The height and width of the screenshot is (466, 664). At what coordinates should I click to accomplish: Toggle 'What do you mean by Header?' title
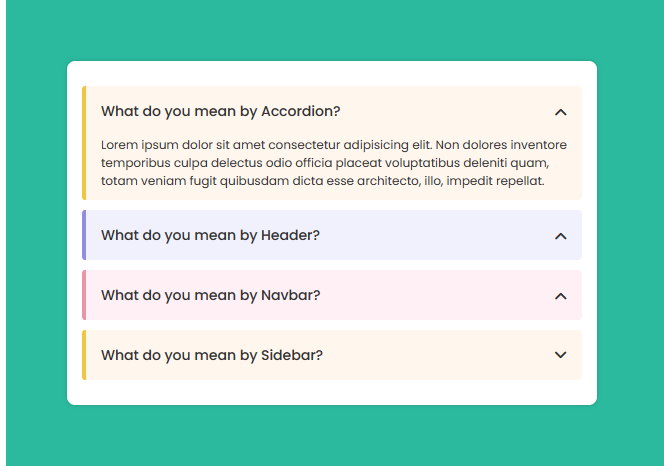point(210,235)
